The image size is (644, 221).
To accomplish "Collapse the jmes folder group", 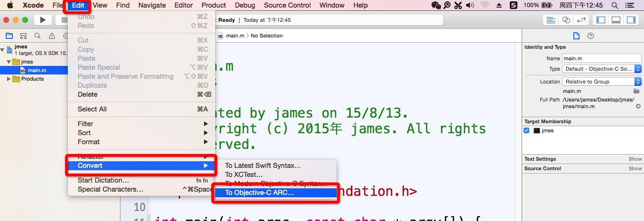I will click(9, 62).
